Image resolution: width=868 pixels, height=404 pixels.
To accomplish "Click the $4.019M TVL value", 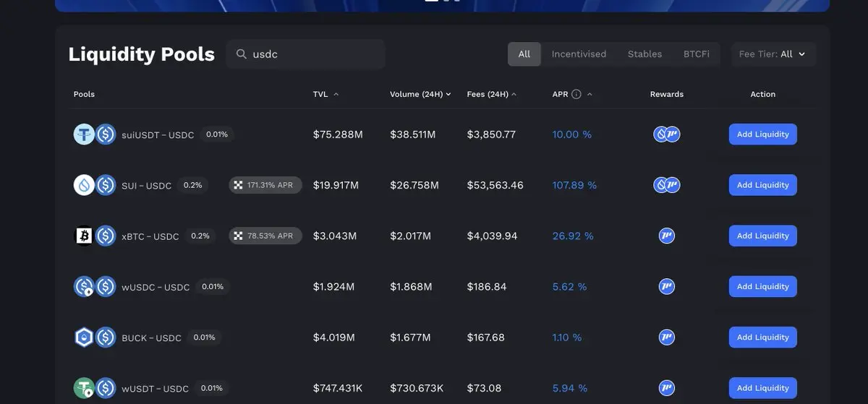I will coord(334,338).
